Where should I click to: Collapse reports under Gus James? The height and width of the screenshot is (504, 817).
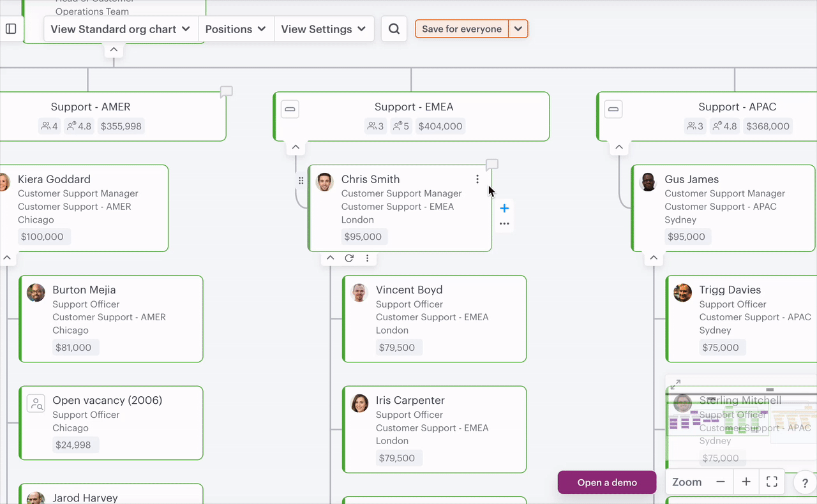pos(654,258)
